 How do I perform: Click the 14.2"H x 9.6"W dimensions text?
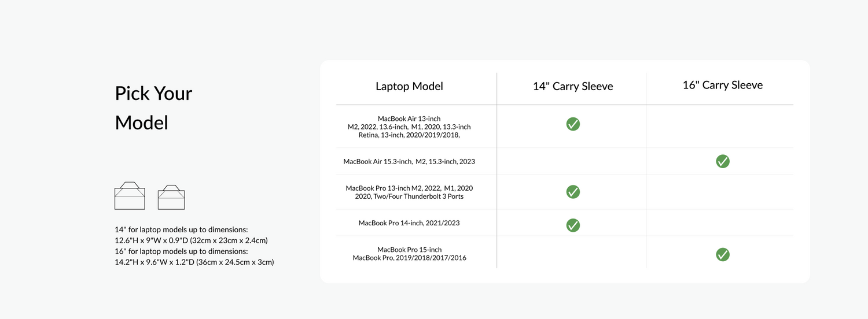click(194, 262)
